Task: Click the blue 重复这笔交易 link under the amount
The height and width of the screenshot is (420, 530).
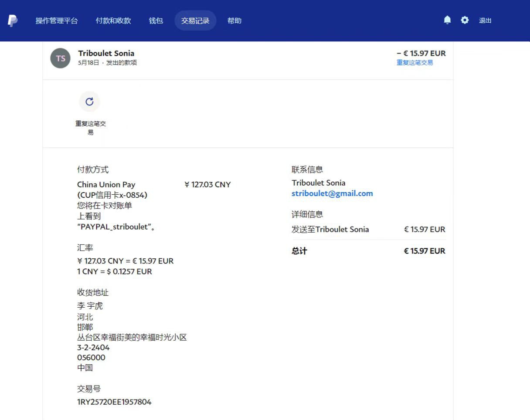Action: (x=414, y=63)
